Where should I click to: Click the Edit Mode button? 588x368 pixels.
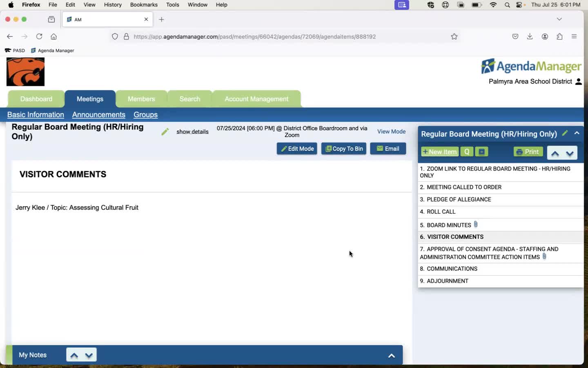297,149
